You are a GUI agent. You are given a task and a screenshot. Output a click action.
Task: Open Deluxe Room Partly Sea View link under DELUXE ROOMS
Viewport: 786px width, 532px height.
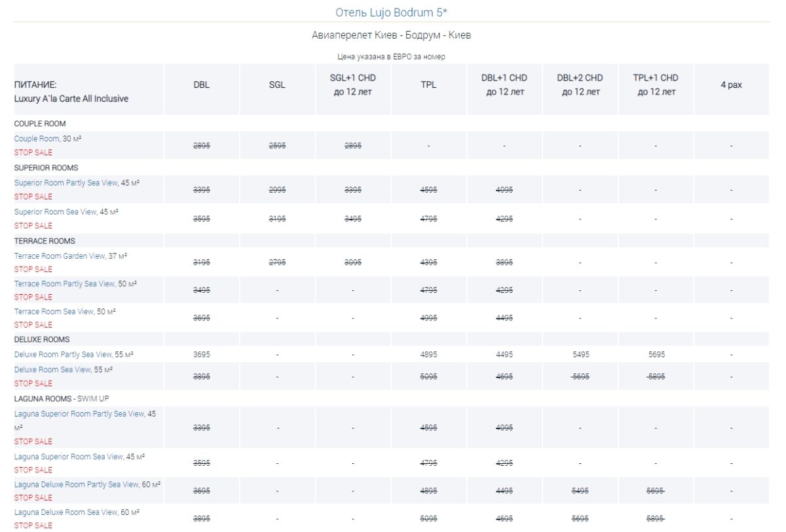click(64, 354)
